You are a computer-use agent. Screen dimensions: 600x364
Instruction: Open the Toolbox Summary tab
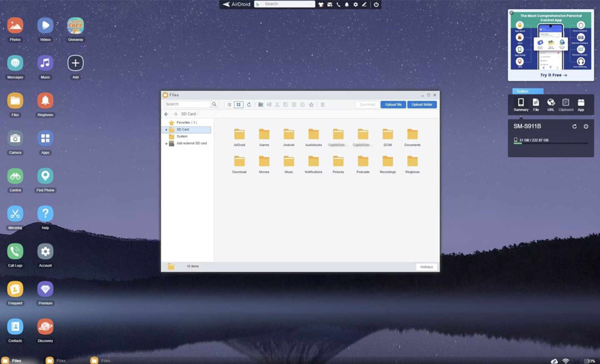click(521, 105)
